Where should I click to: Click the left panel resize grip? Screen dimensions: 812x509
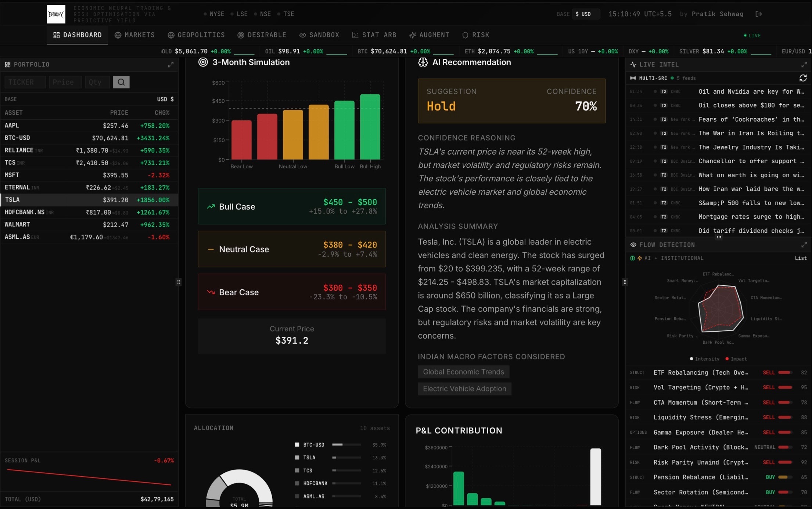[x=179, y=282]
